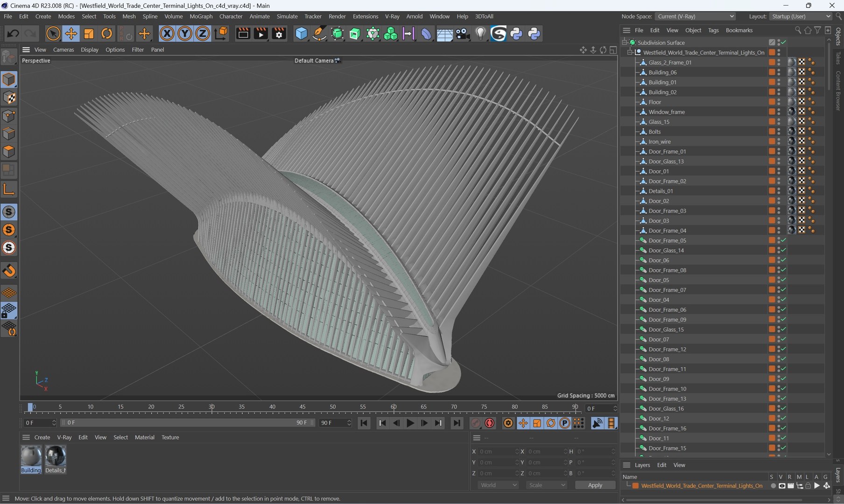Click the Play Forwards button
Viewport: 844px width, 504px height.
(x=410, y=423)
